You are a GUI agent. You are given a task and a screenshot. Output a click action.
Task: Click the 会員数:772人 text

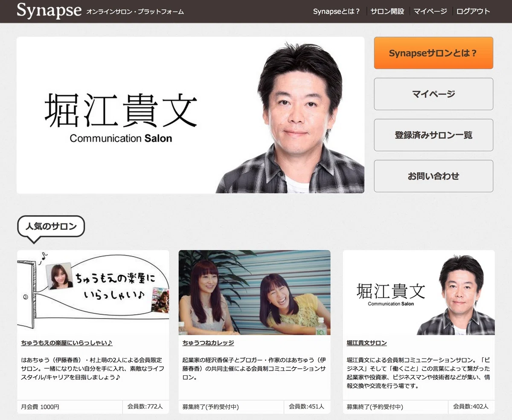(145, 406)
